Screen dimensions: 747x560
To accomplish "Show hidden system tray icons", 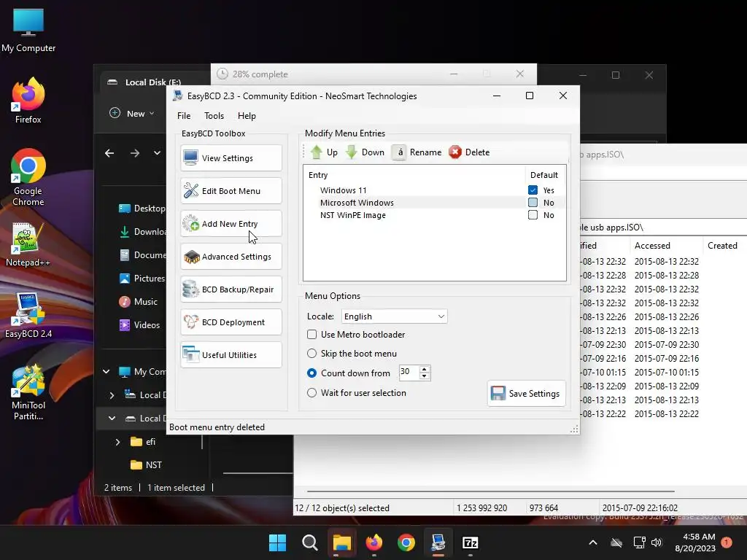I will (593, 542).
